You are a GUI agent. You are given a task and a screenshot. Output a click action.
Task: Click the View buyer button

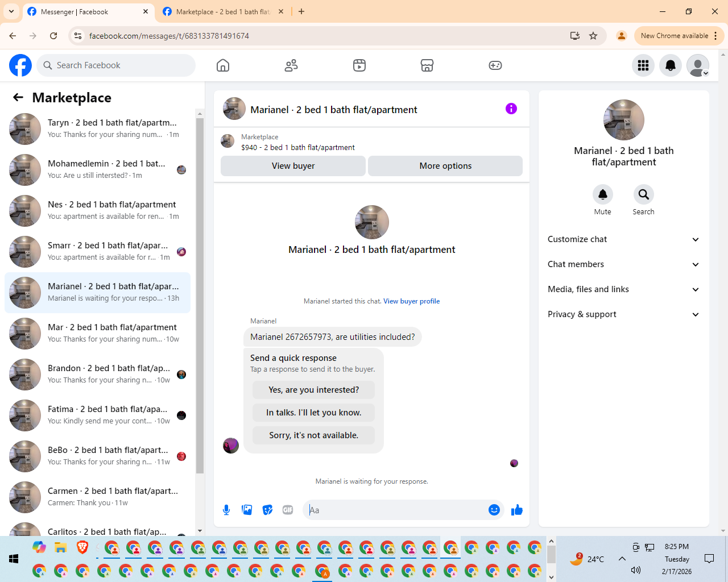pos(293,166)
